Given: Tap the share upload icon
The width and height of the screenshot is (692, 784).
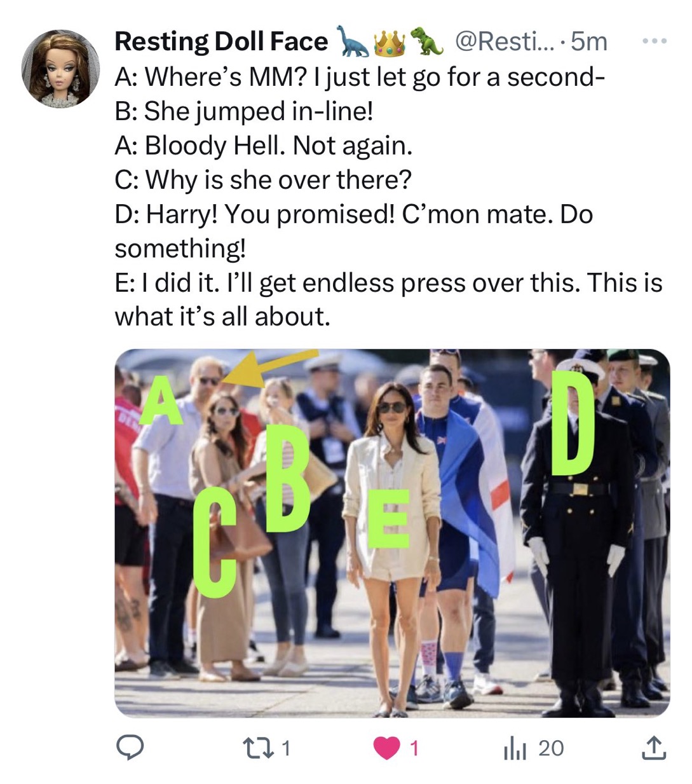Looking at the screenshot, I should click(654, 748).
